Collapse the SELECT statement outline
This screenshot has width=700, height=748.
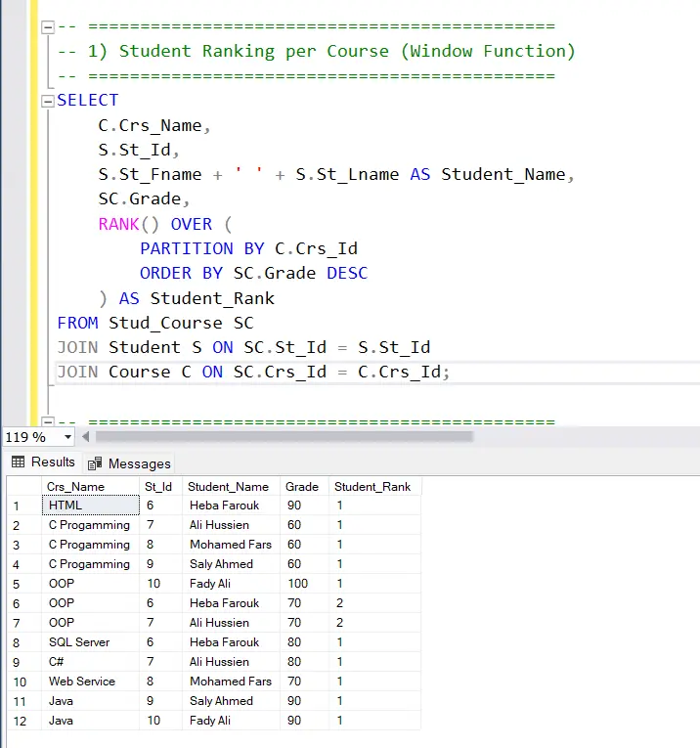point(48,101)
